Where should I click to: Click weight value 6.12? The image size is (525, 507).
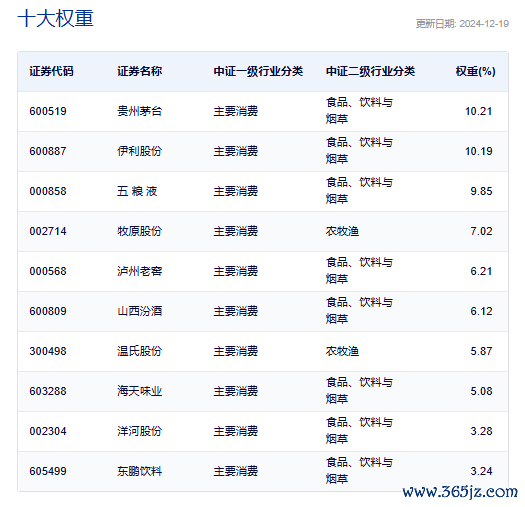[481, 311]
